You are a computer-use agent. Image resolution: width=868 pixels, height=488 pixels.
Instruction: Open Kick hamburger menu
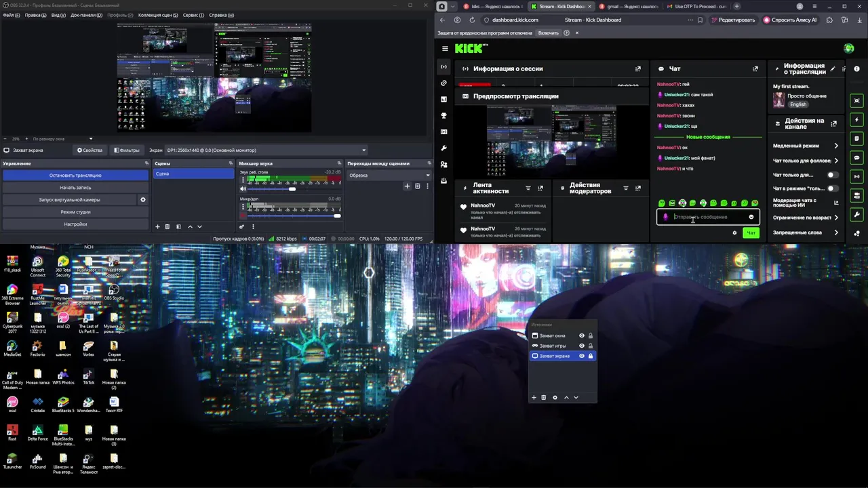point(445,48)
